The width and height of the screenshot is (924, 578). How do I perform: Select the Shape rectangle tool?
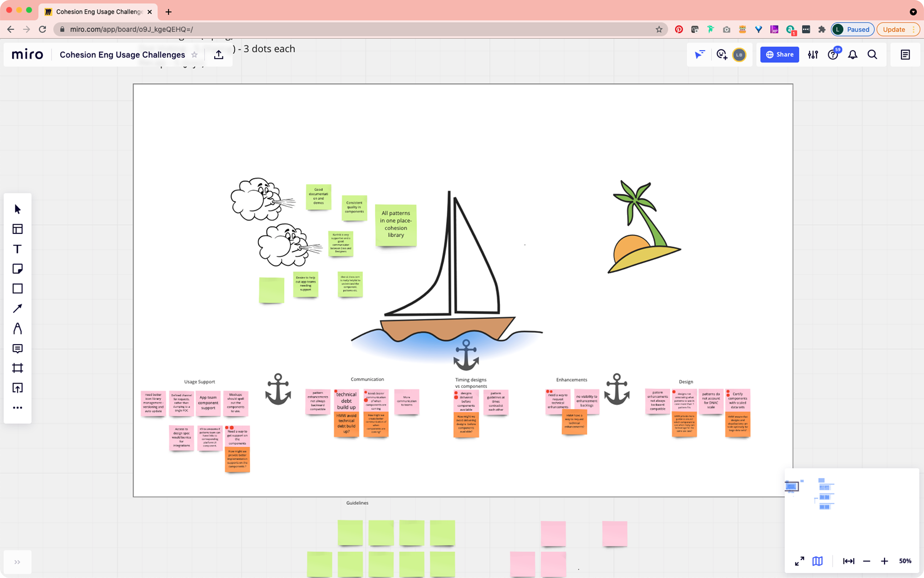(18, 288)
